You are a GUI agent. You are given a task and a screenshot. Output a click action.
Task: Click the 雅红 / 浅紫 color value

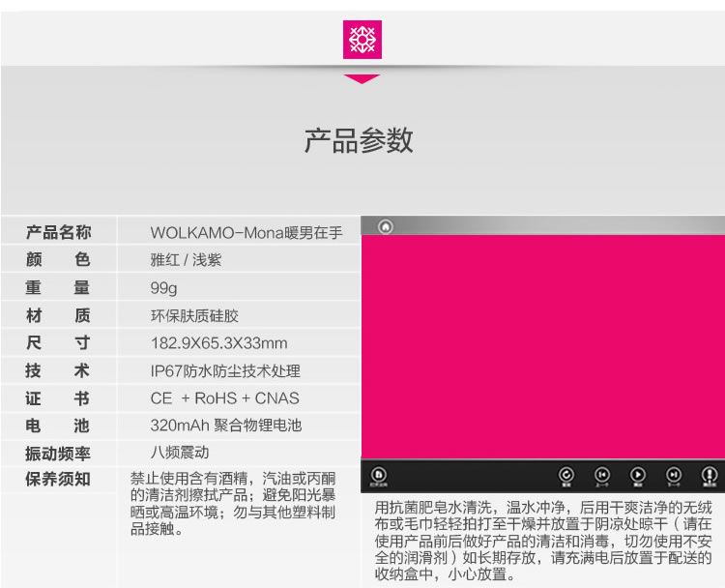tap(186, 260)
